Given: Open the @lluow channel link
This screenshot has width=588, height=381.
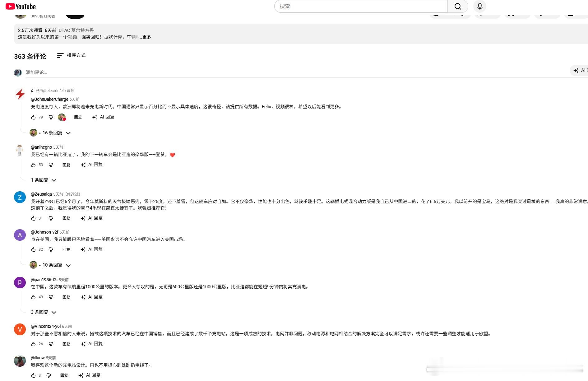Looking at the screenshot, I should tap(38, 358).
